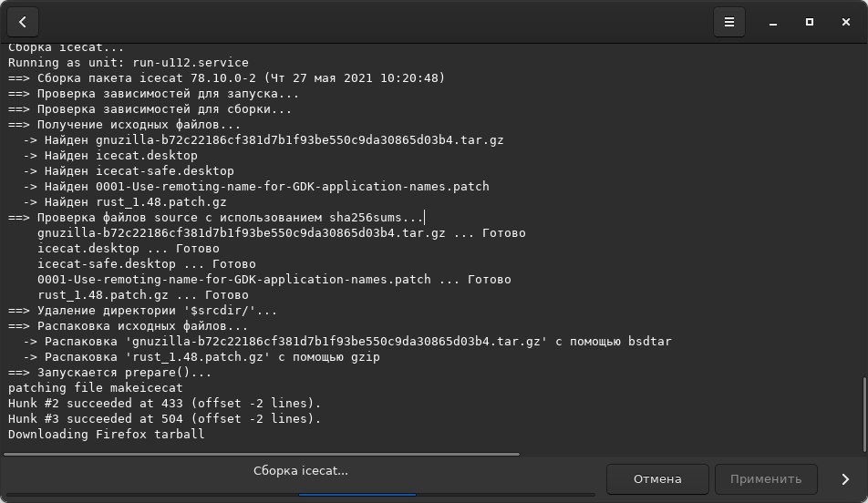Close the build window
The image size is (868, 503).
846,22
